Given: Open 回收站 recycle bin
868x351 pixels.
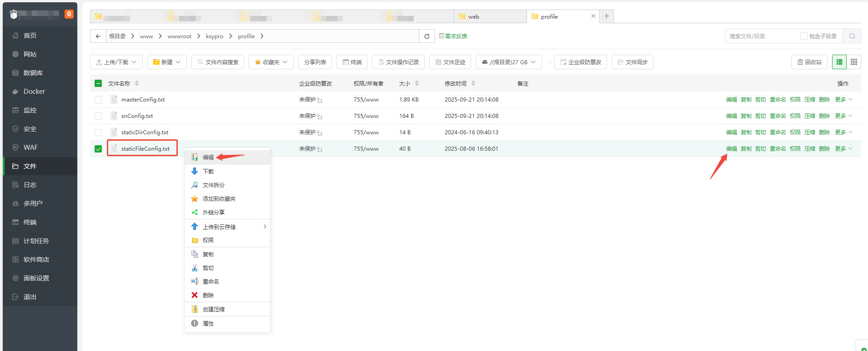Looking at the screenshot, I should coord(809,62).
